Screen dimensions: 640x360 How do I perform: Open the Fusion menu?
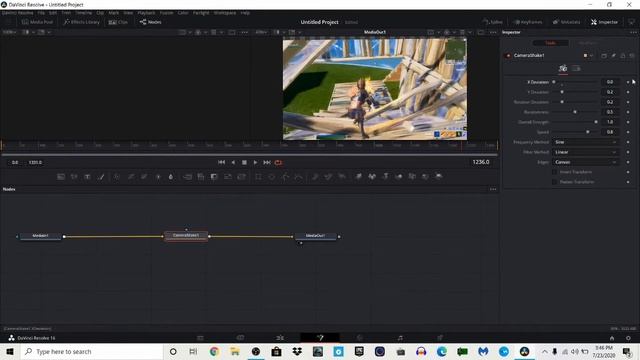point(167,13)
